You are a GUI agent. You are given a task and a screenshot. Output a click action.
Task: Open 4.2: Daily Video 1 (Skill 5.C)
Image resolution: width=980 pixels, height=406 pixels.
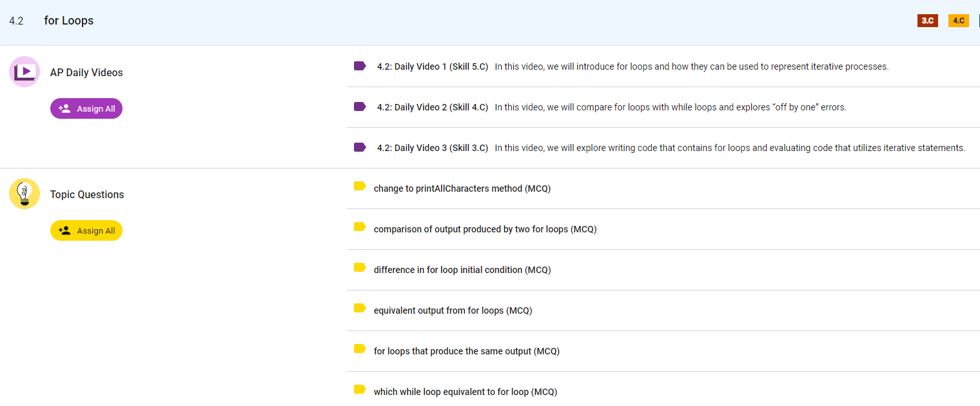tap(432, 66)
